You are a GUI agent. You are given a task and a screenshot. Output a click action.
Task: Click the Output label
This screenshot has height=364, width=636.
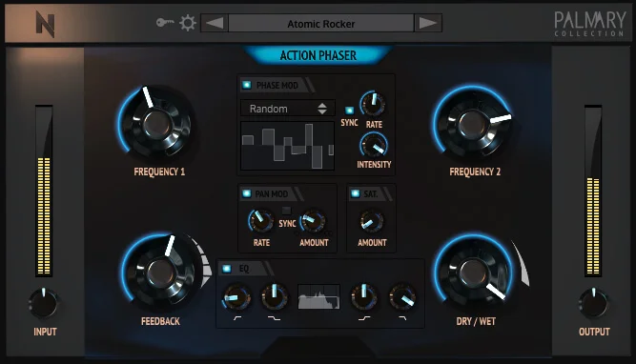click(x=594, y=332)
